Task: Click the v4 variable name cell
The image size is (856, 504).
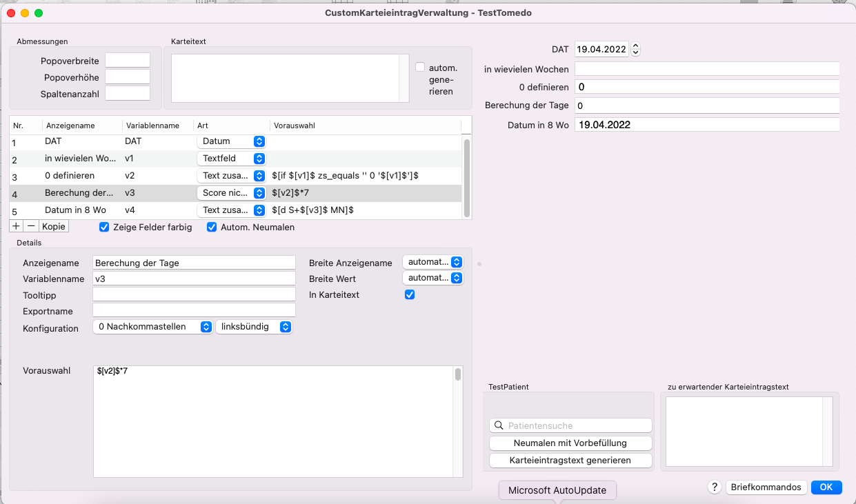Action: pos(130,210)
